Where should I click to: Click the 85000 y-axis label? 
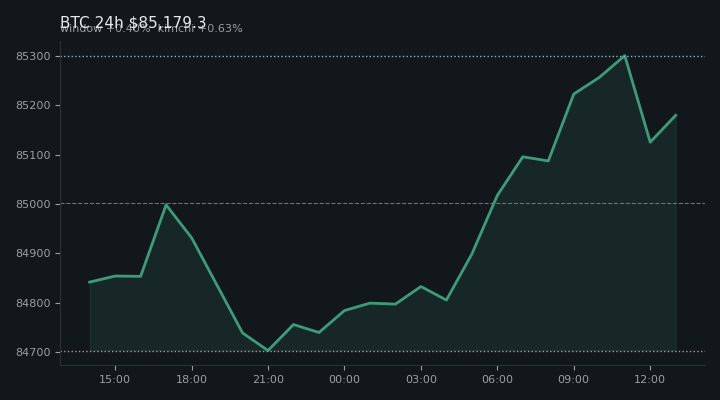pos(33,204)
